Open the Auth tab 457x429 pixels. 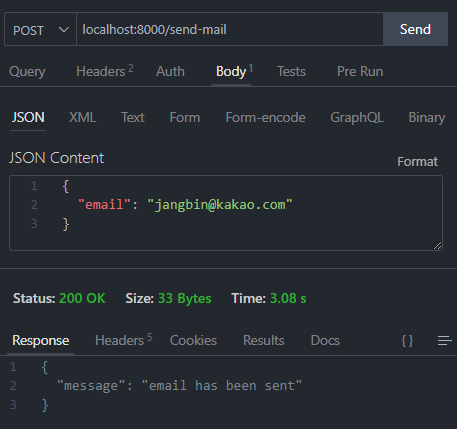coord(170,71)
